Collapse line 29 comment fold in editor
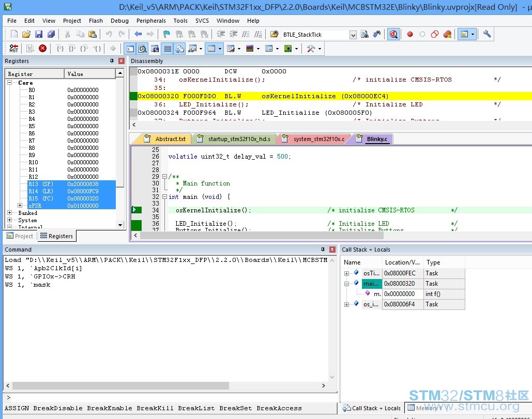Viewport: 532px width, 419px height. tap(164, 176)
